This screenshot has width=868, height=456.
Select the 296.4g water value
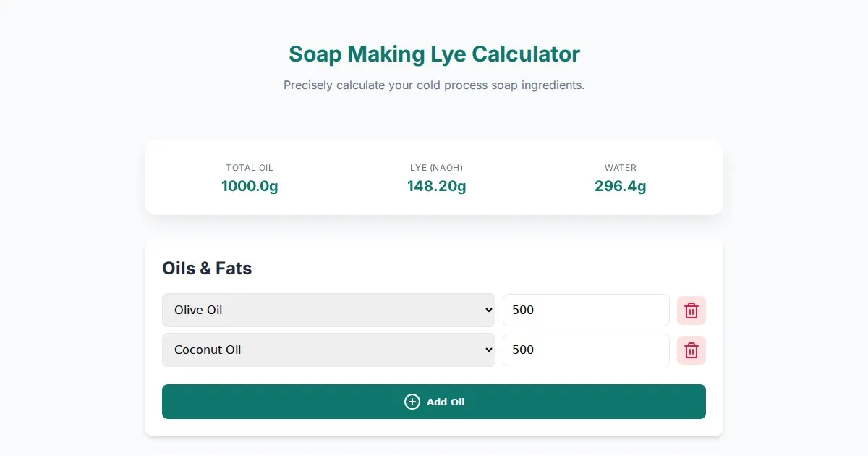[620, 186]
